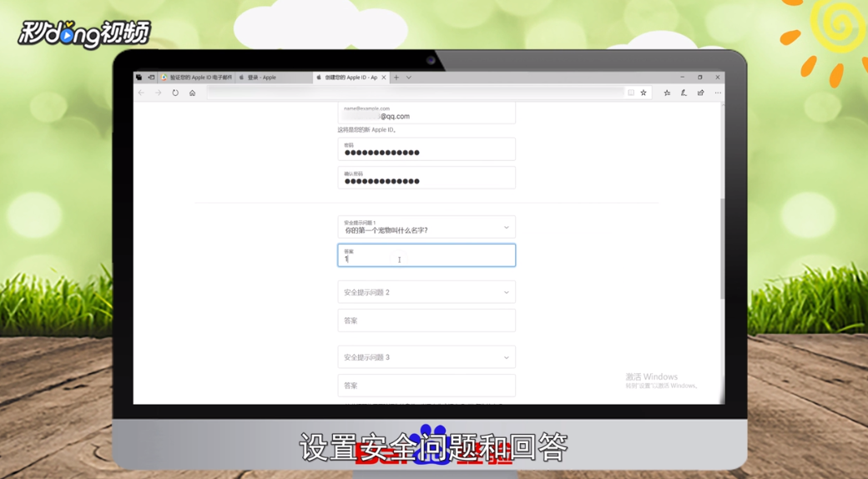Open the favorites hub icon
The height and width of the screenshot is (479, 868).
667,93
